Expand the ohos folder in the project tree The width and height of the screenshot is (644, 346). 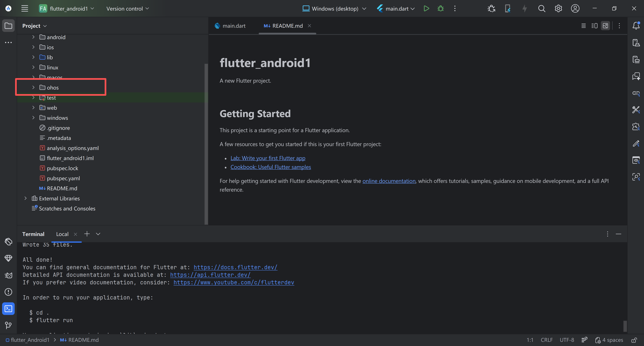[x=33, y=87]
